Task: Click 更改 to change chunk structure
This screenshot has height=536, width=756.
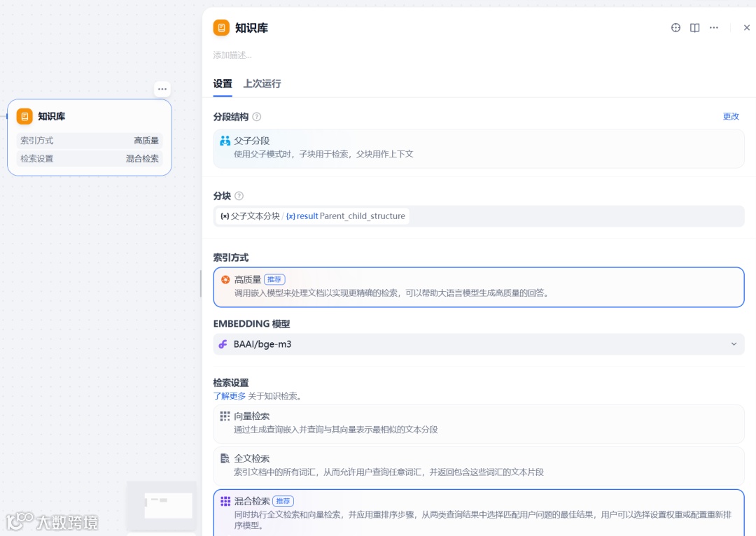Action: (x=731, y=116)
